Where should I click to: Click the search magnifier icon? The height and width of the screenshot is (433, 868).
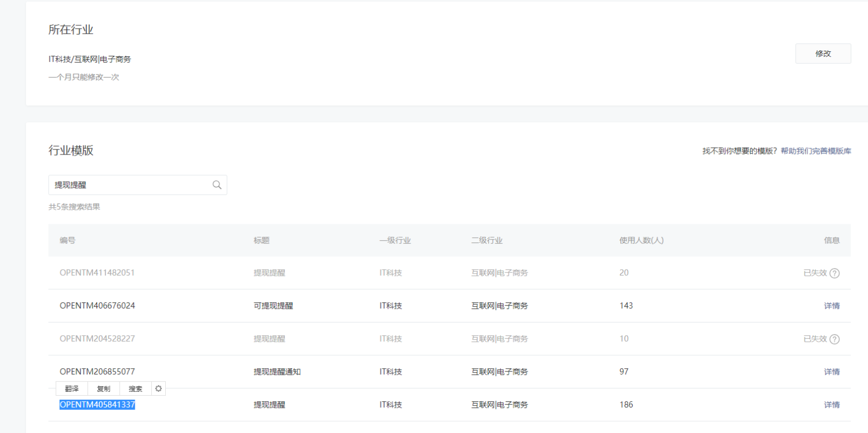tap(217, 185)
